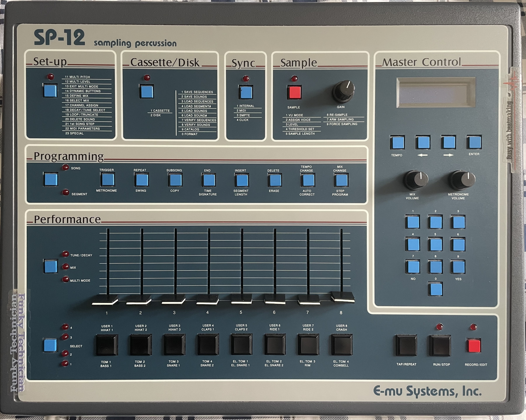Click the '7 ARM SAMPLING' sample entry
The height and width of the screenshot is (420, 526).
point(340,119)
